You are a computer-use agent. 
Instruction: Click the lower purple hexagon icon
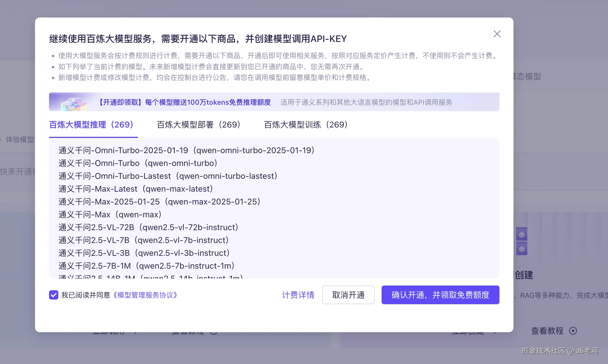click(522, 249)
